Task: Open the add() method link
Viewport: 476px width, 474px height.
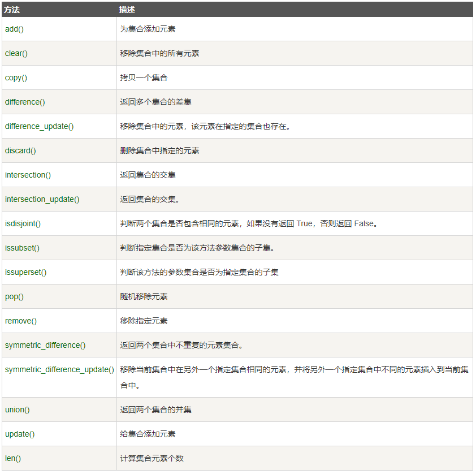Action: pyautogui.click(x=14, y=29)
